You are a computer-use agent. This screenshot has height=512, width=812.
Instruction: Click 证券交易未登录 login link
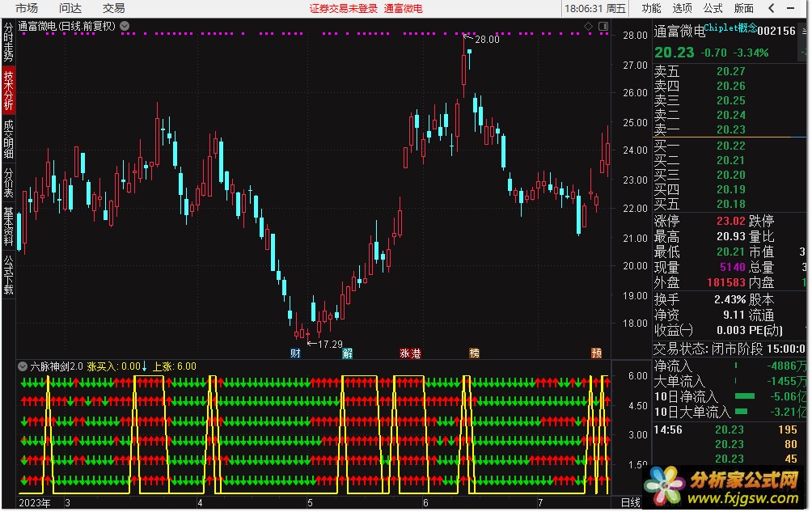[x=344, y=9]
